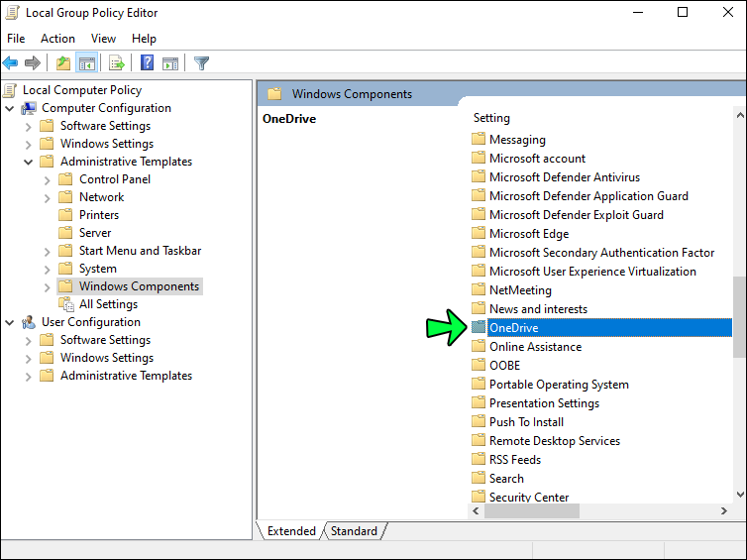Click the User Configuration user icon
The image size is (747, 560).
(x=29, y=322)
